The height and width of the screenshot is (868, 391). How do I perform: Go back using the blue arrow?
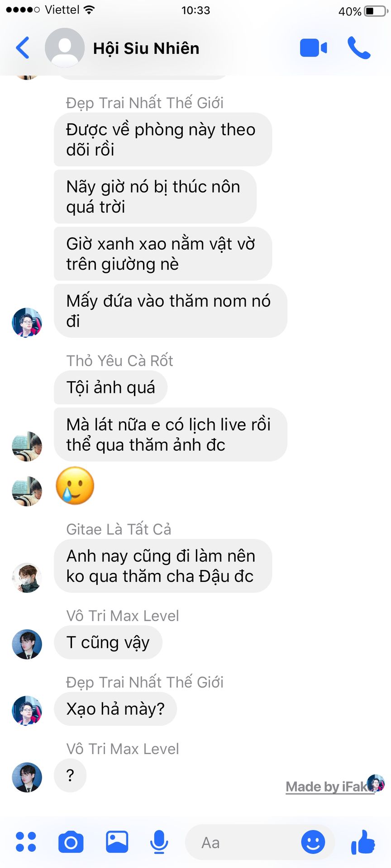(23, 47)
